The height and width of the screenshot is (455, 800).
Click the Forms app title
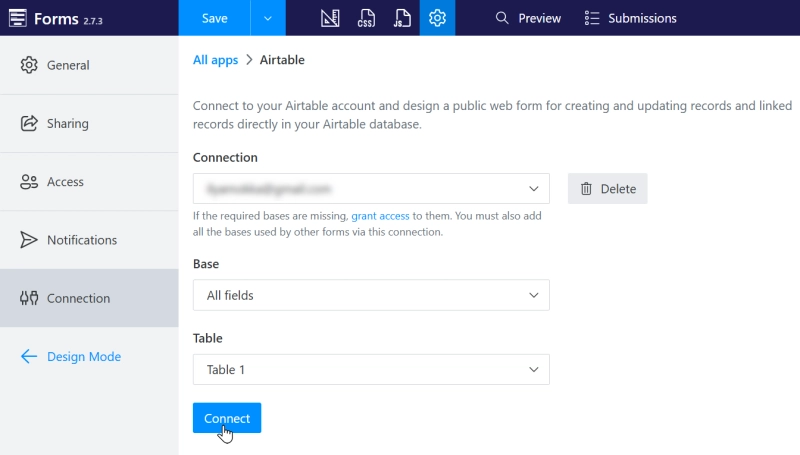[x=56, y=18]
